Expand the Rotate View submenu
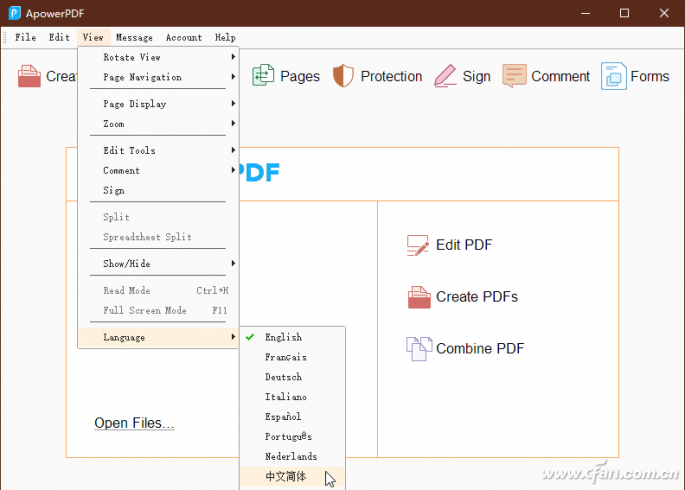685x490 pixels. [158, 57]
